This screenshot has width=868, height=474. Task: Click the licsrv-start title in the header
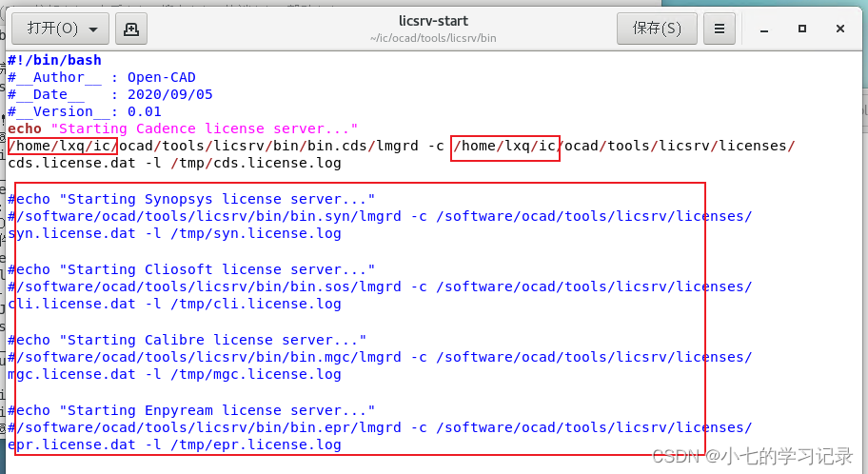(x=433, y=21)
